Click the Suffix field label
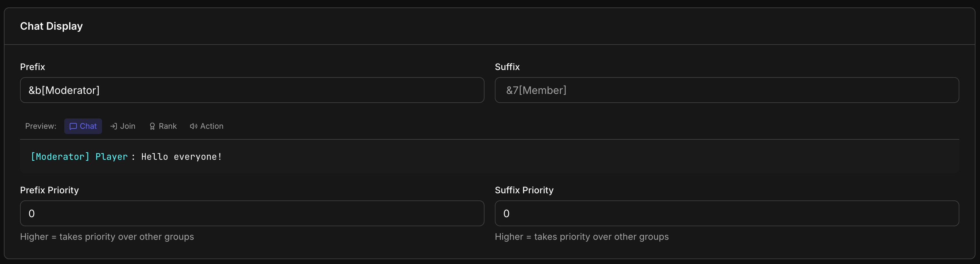Viewport: 980px width, 264px height. 507,67
